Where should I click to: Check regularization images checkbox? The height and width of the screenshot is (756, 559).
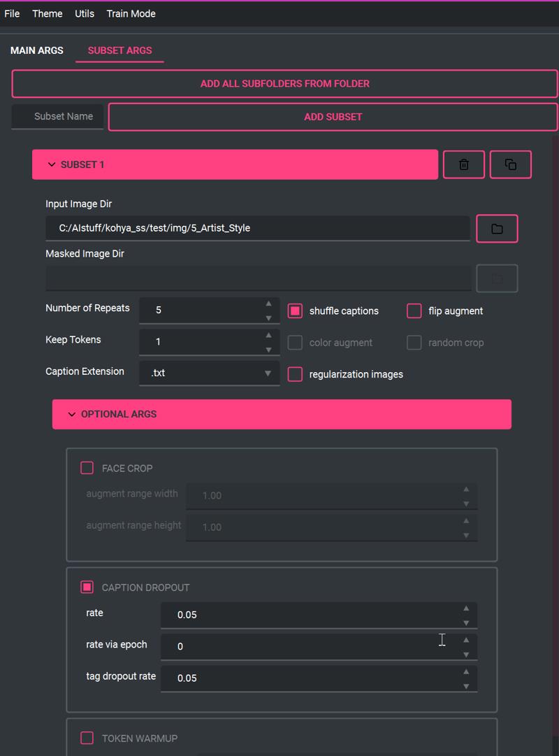tap(295, 374)
